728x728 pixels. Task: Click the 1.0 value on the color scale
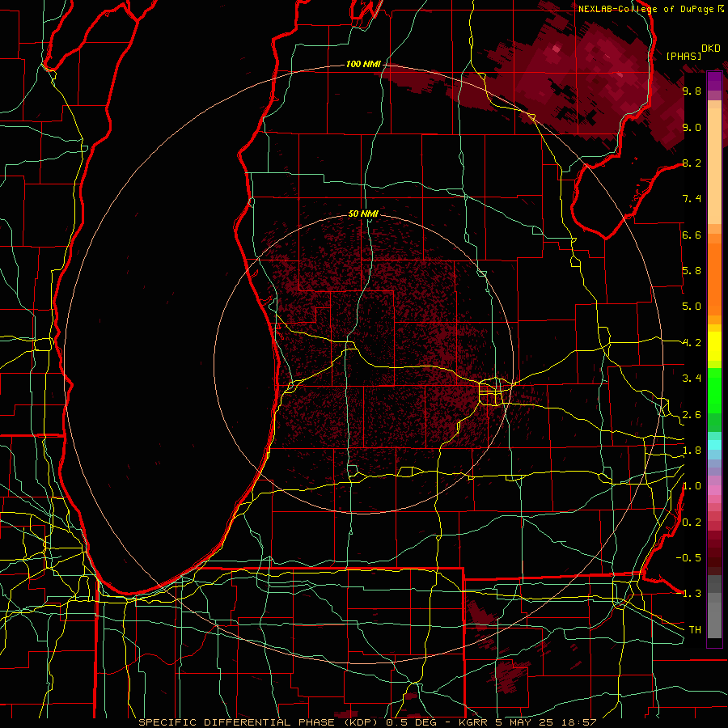click(x=692, y=486)
